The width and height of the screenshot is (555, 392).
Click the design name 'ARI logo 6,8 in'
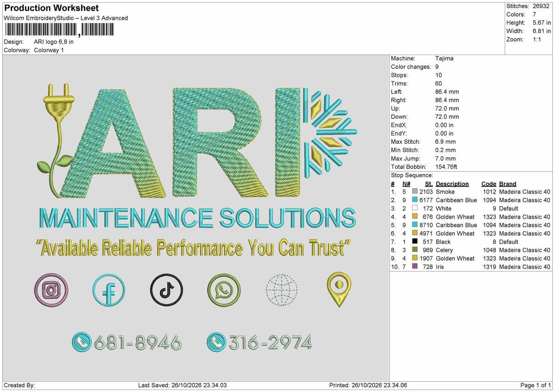pyautogui.click(x=54, y=42)
